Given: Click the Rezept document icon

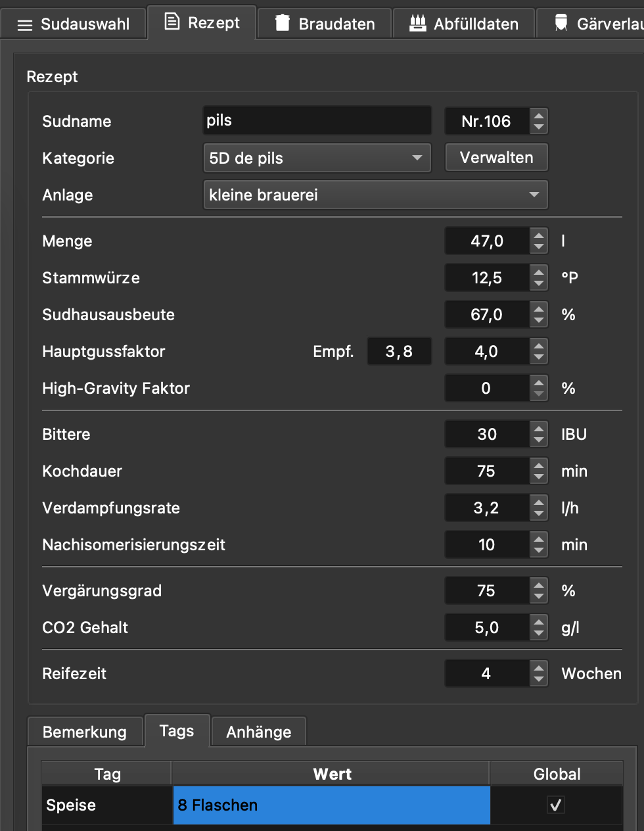Looking at the screenshot, I should [172, 22].
